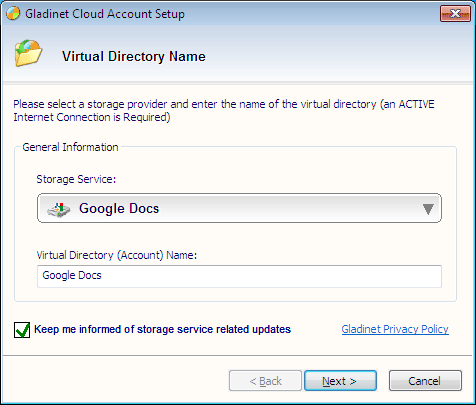The width and height of the screenshot is (476, 405).
Task: Open the Storage Service combo box
Action: [239, 208]
